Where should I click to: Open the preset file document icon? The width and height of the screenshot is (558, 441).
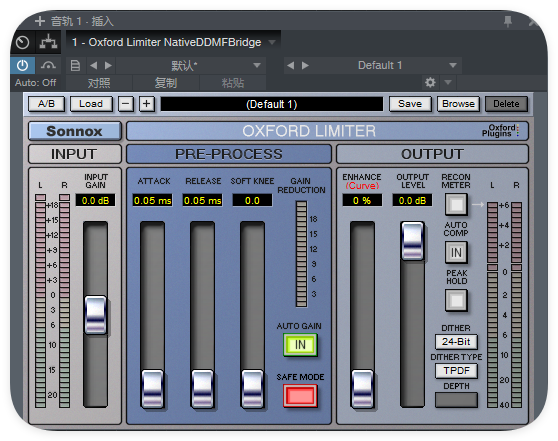coord(75,65)
